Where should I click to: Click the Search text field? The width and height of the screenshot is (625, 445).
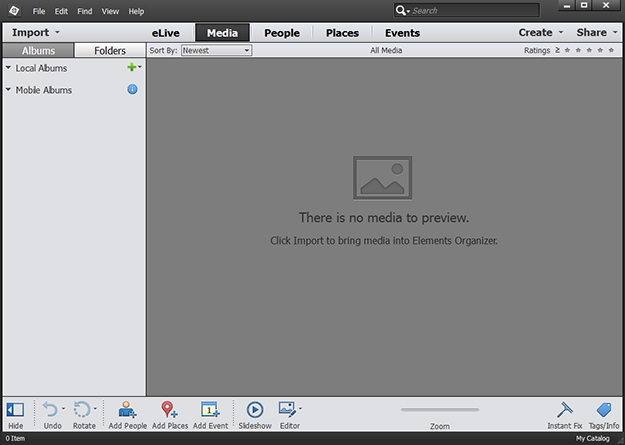(x=474, y=11)
